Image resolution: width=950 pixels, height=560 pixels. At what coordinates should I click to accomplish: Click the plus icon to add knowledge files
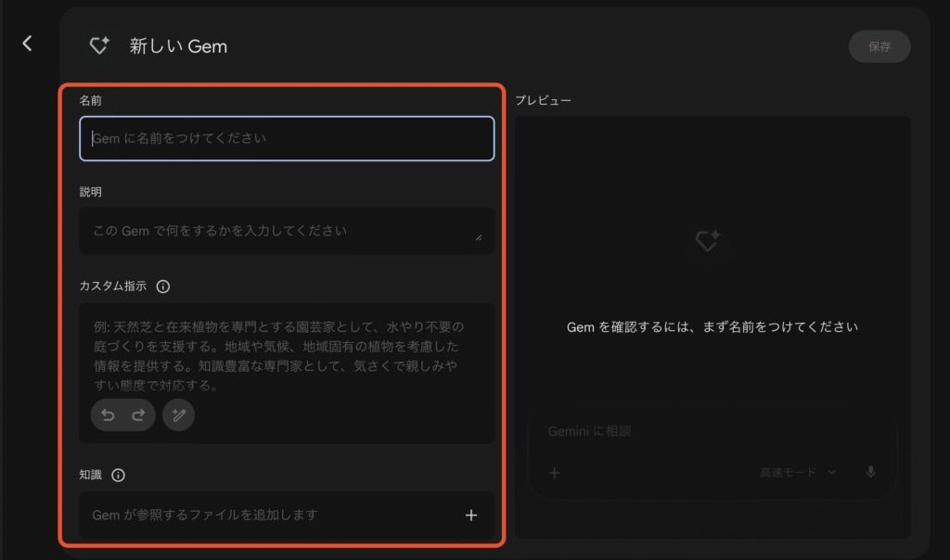[x=471, y=515]
